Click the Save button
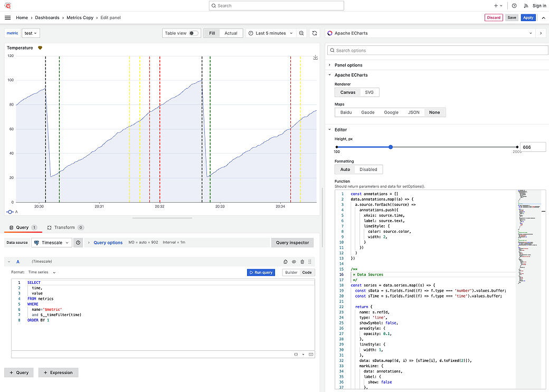Viewport: 549px width, 392px height. tap(512, 17)
